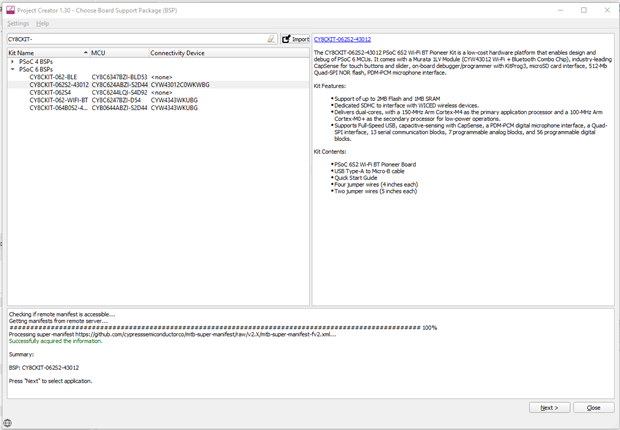Click the 'Quick Start Guide' bullet text

pos(356,178)
